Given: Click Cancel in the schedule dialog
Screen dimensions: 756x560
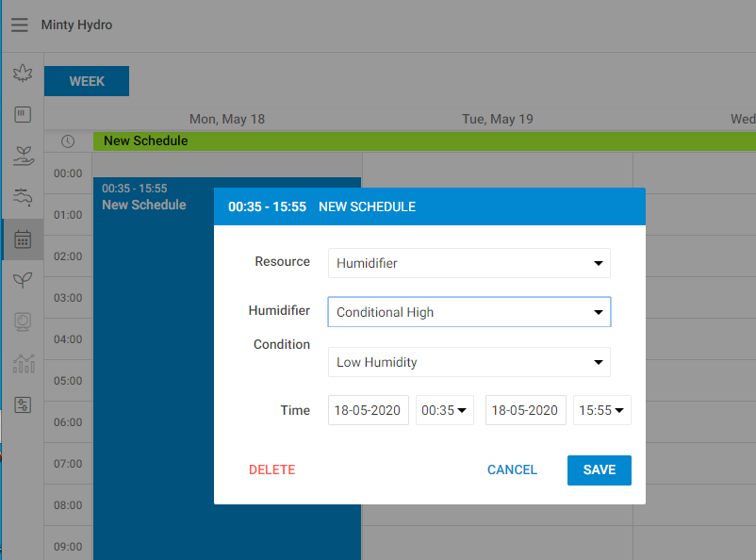Looking at the screenshot, I should 512,469.
